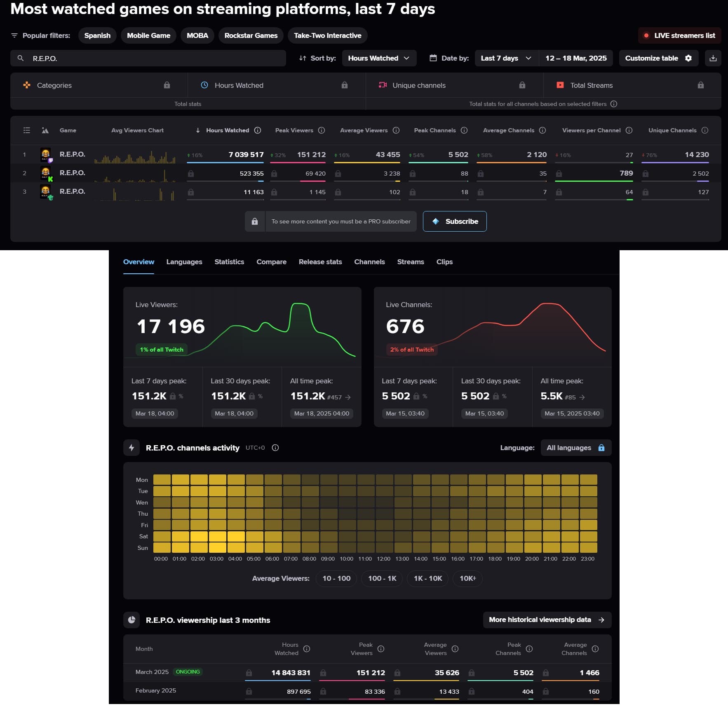This screenshot has width=728, height=723.
Task: Click info icon beside channels activity UTC+0
Action: tap(275, 448)
